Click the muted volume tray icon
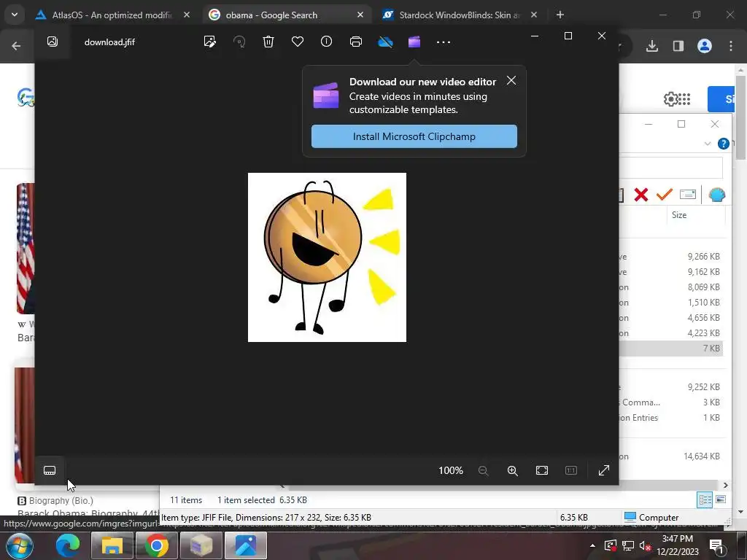The width and height of the screenshot is (747, 560). tap(645, 546)
